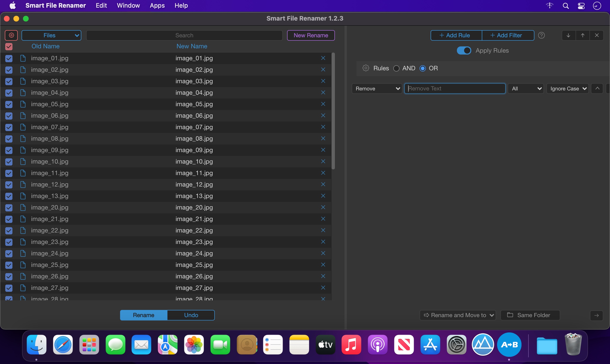Open the Music app in dock
This screenshot has width=610, height=364.
tap(351, 345)
